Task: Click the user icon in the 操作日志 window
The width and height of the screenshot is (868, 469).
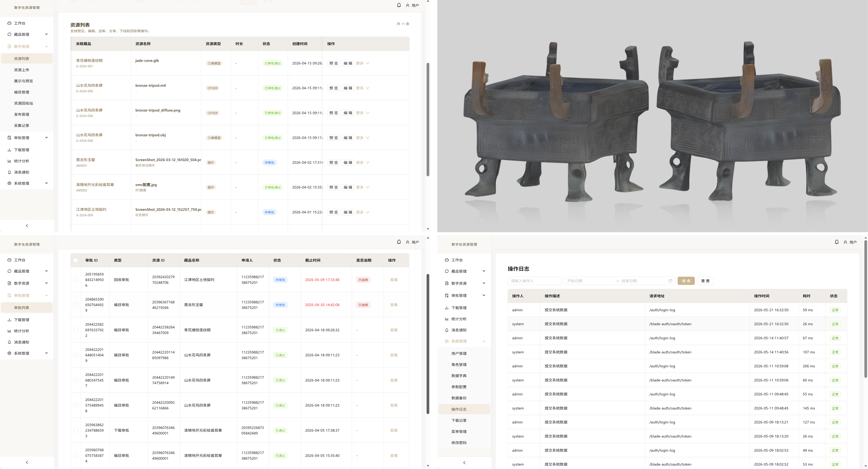Action: point(845,242)
